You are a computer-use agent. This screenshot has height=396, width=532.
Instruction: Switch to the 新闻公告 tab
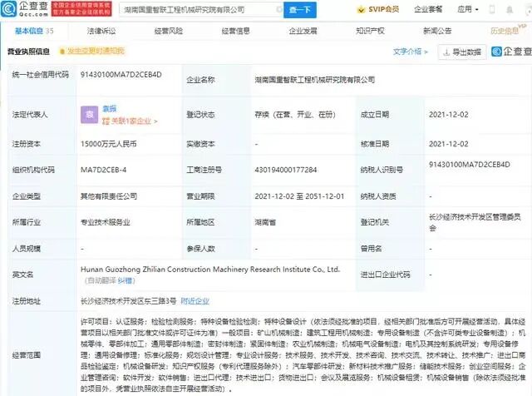(x=437, y=31)
